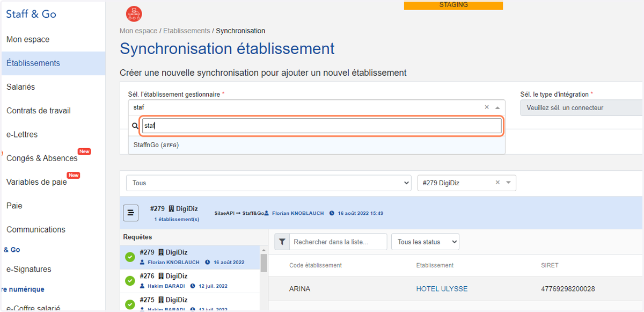Click the Florian KNOBLAUCH name in header row
Viewport: 644px width, 312px height.
tap(298, 213)
